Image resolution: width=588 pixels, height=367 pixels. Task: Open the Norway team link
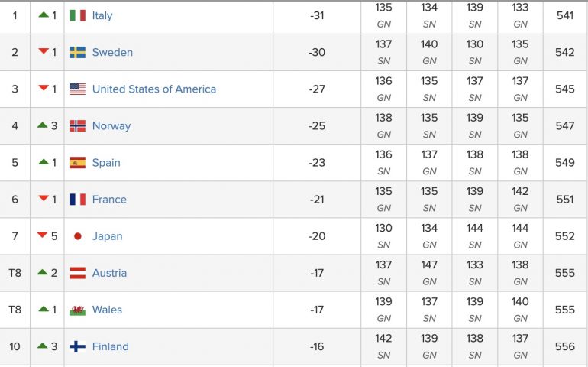point(111,126)
